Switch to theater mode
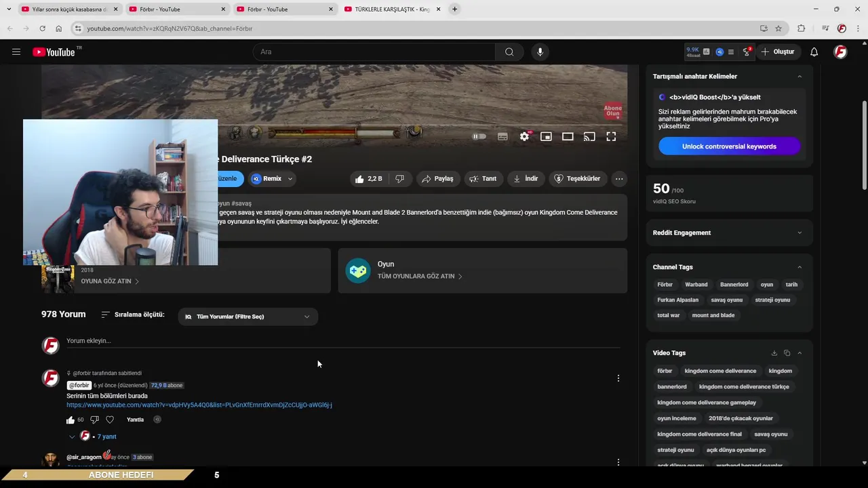This screenshot has height=488, width=868. point(568,136)
